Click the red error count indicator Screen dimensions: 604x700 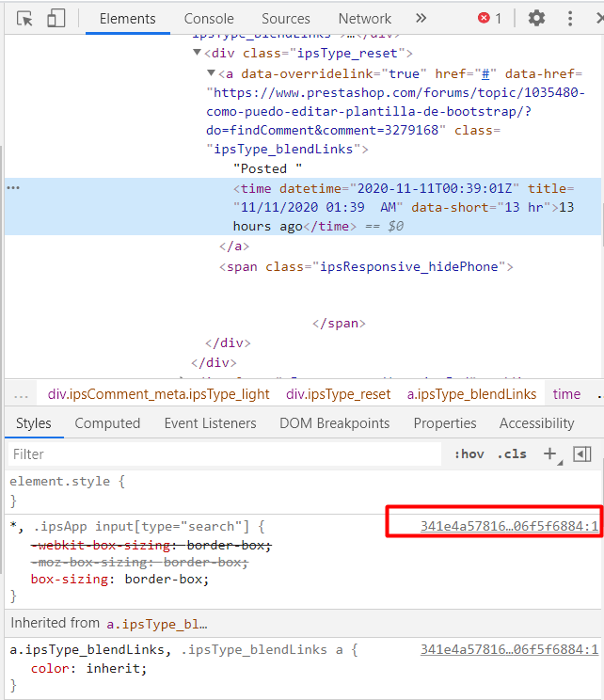click(490, 18)
